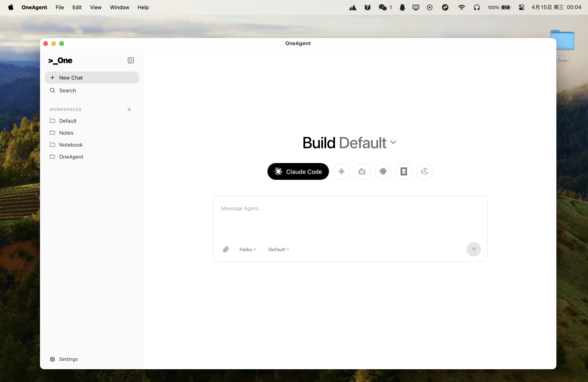Select the Qwen hexagon knot agent icon
This screenshot has width=588, height=382.
point(424,171)
